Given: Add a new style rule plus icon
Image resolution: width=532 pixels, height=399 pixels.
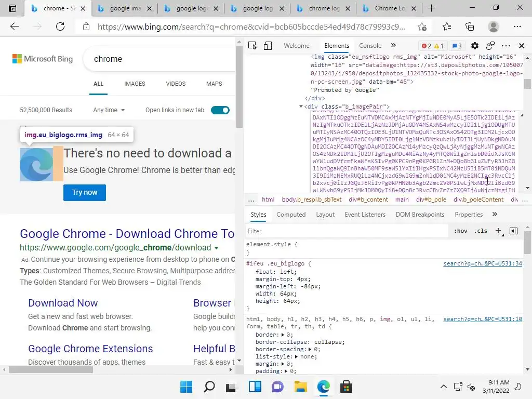Looking at the screenshot, I should (x=498, y=231).
